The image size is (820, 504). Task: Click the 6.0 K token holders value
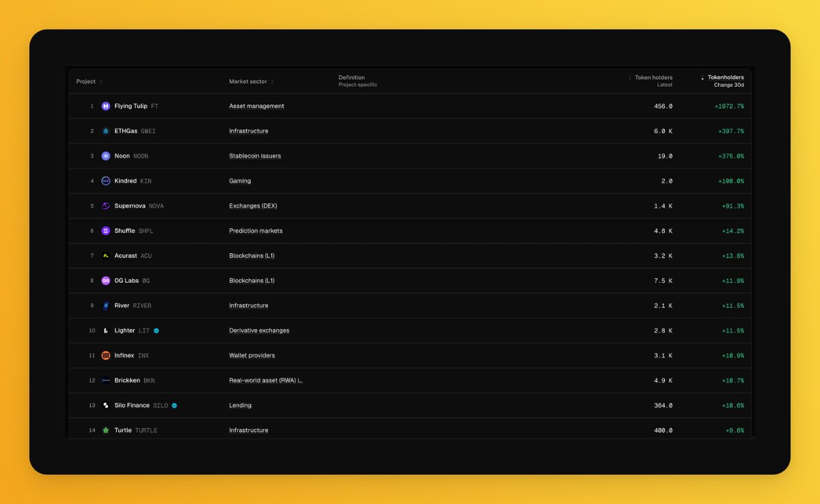[x=664, y=131]
